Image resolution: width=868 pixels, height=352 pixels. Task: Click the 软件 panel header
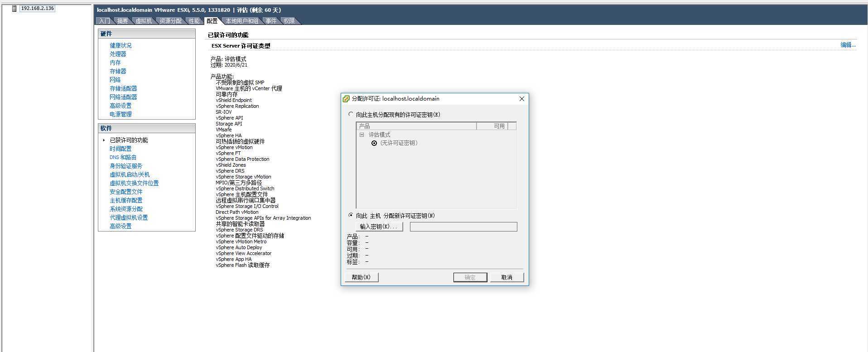click(x=147, y=128)
